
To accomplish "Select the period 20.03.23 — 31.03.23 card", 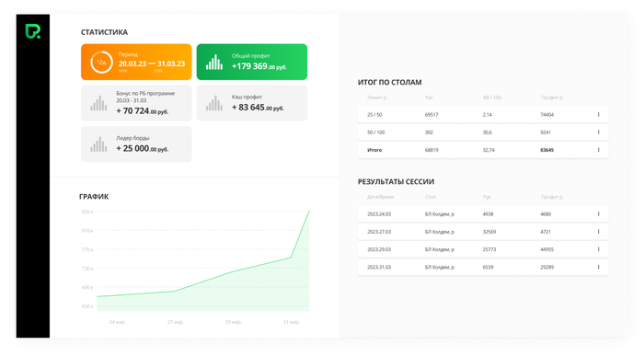I will point(136,62).
